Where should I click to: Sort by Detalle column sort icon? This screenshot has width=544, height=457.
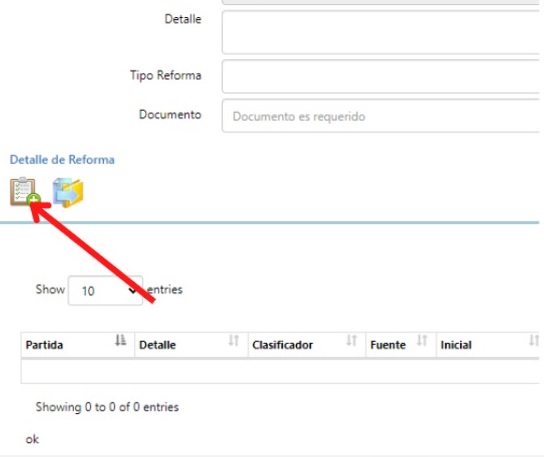tap(233, 340)
